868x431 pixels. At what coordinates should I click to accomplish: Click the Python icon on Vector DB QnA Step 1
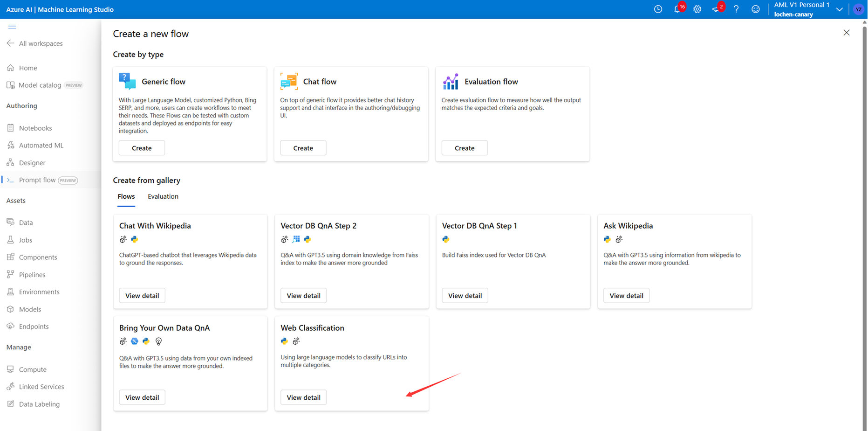[x=446, y=239]
